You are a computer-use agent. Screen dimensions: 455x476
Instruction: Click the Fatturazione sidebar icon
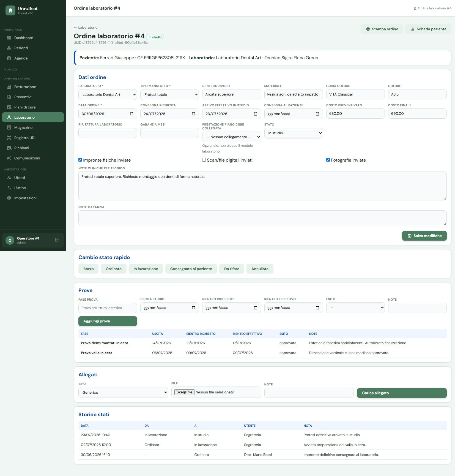pyautogui.click(x=9, y=87)
